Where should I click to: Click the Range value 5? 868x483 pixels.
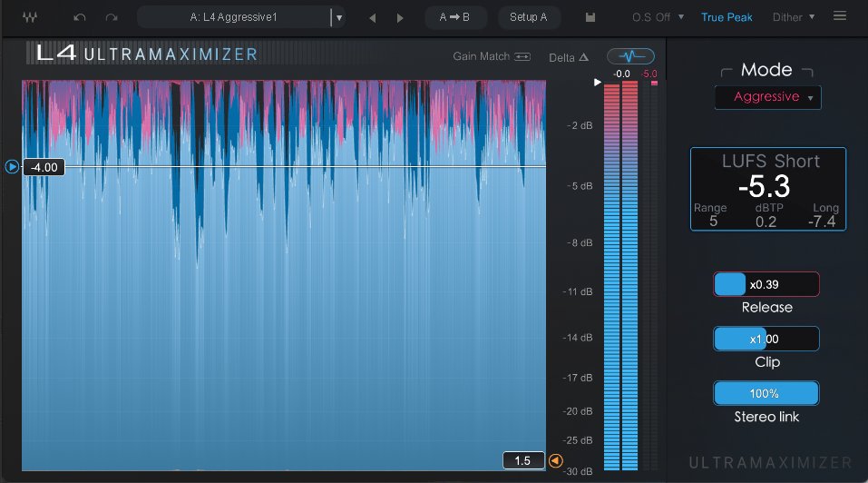pos(713,222)
